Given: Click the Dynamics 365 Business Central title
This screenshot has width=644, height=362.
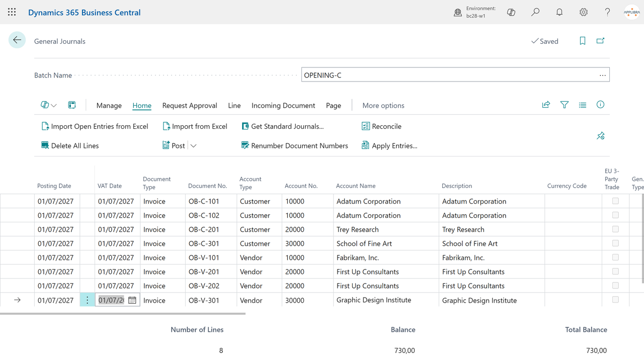Looking at the screenshot, I should [x=85, y=13].
